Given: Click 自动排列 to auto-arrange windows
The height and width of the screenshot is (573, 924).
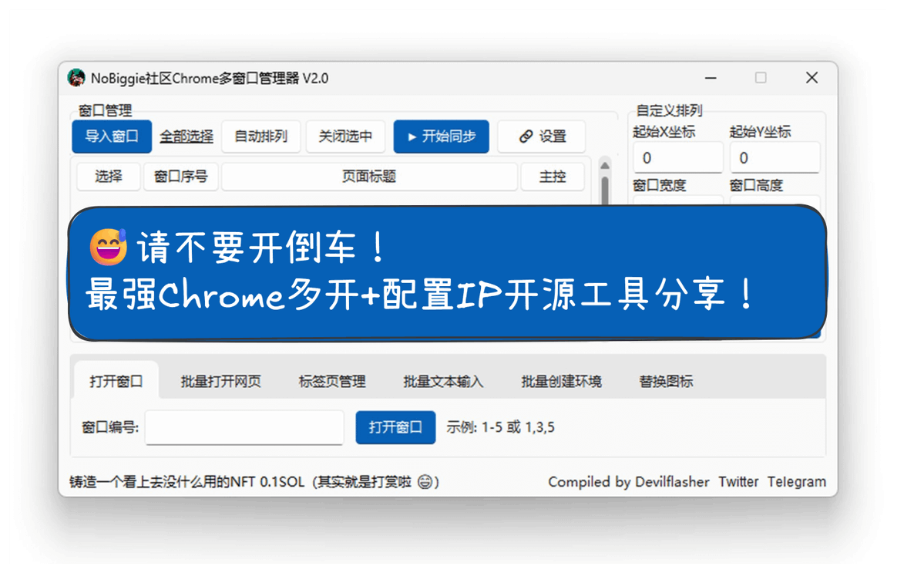Looking at the screenshot, I should 260,137.
